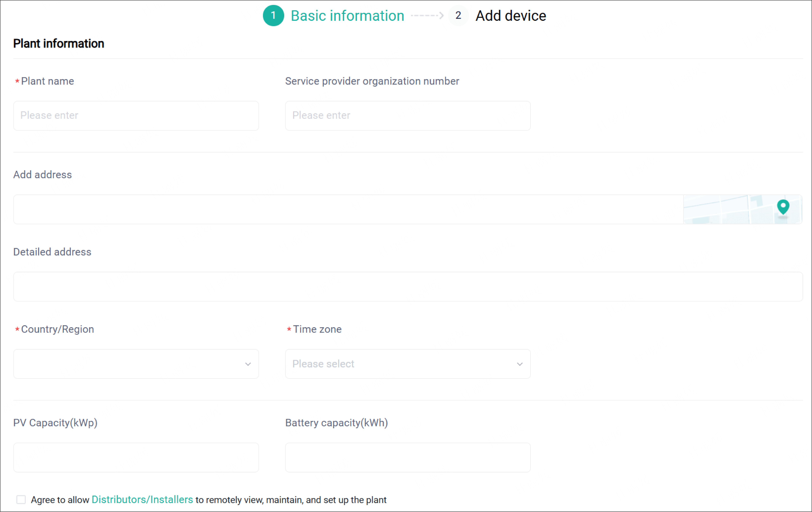The height and width of the screenshot is (512, 812).
Task: Go to the Add device step
Action: pos(511,16)
